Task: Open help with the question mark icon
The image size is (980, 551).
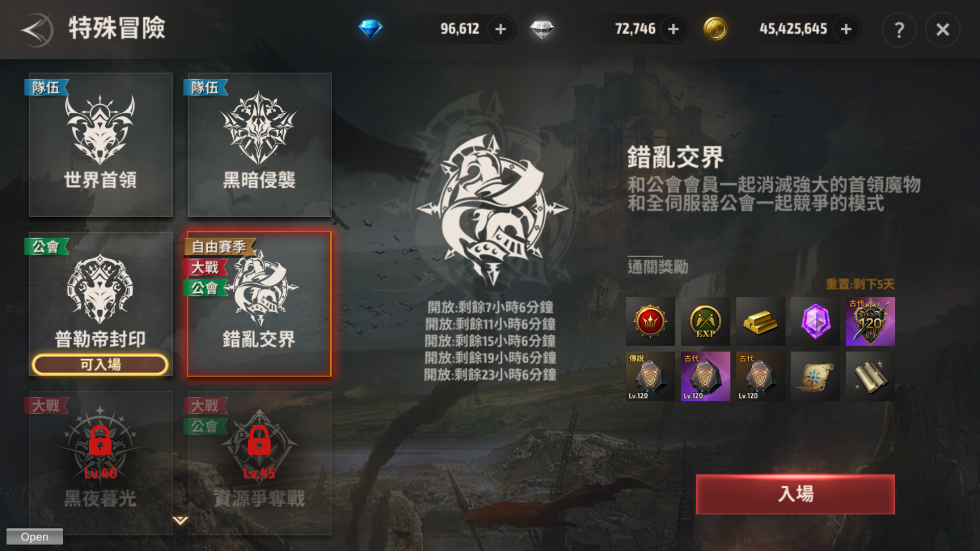Action: click(899, 30)
